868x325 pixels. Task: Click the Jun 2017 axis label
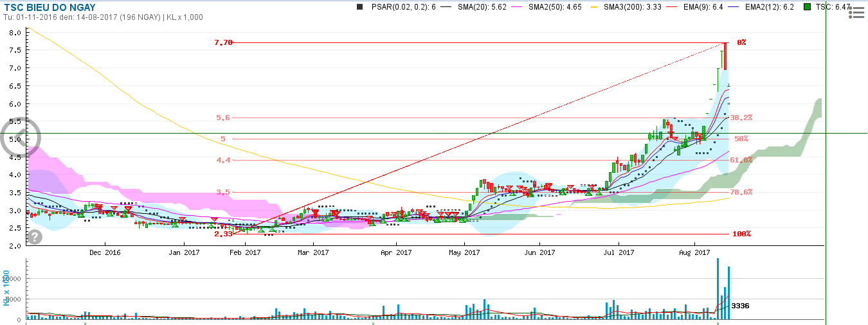539,252
